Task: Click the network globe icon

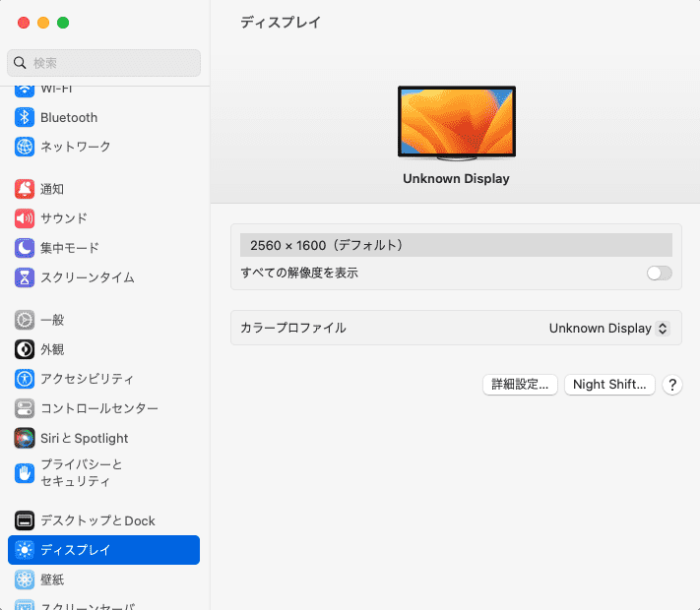Action: pyautogui.click(x=25, y=147)
